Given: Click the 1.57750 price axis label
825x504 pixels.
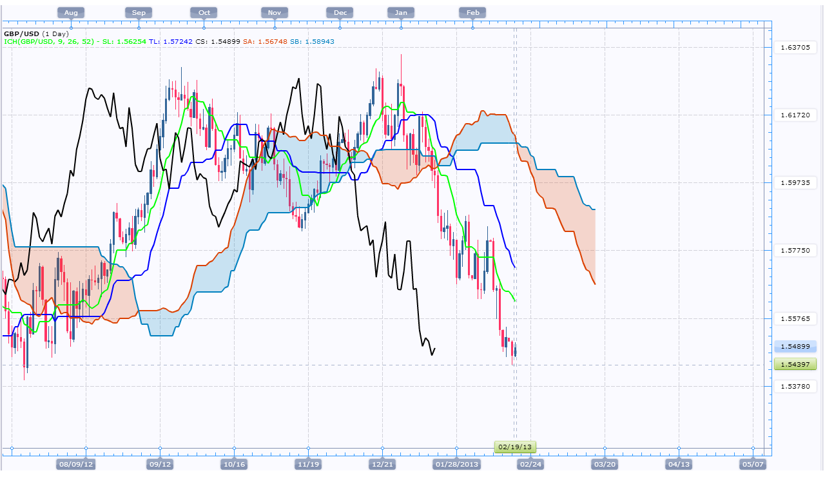Looking at the screenshot, I should point(795,250).
